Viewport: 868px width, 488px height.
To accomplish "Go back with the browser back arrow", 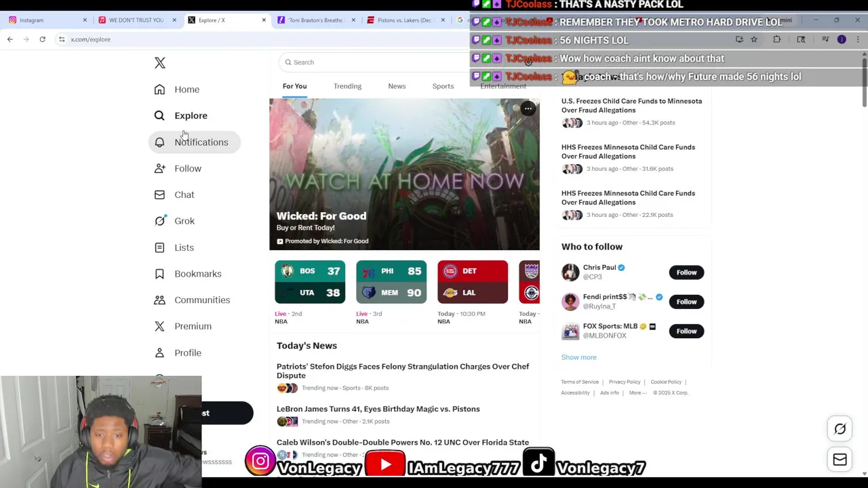I will click(10, 39).
